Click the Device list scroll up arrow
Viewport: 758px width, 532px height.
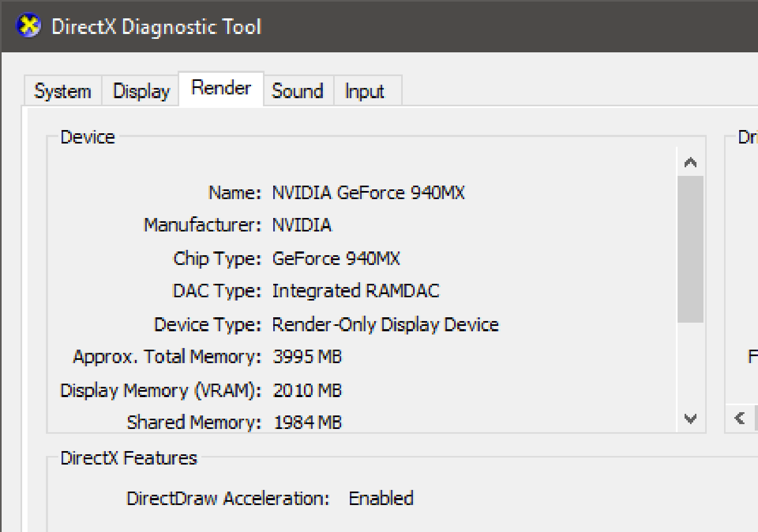(690, 162)
